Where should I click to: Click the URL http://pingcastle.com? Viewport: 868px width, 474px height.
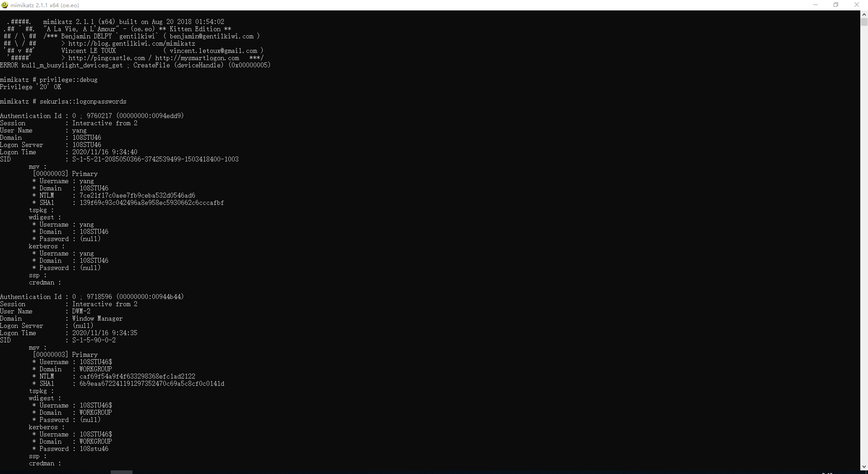[107, 58]
